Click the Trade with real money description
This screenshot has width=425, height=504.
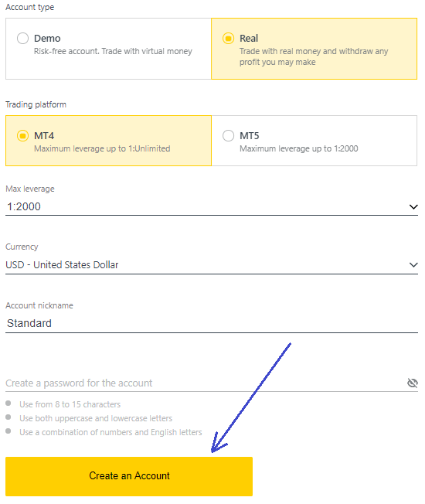[x=314, y=56]
